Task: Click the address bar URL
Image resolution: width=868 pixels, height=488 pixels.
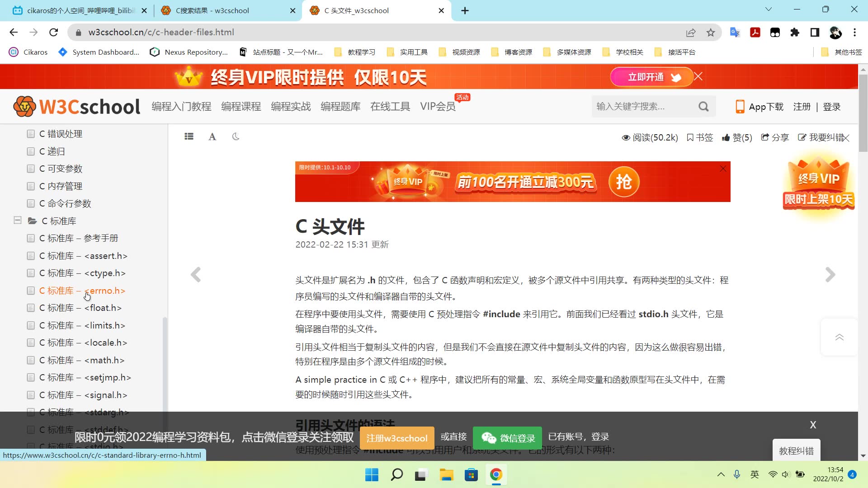Action: coord(161,32)
